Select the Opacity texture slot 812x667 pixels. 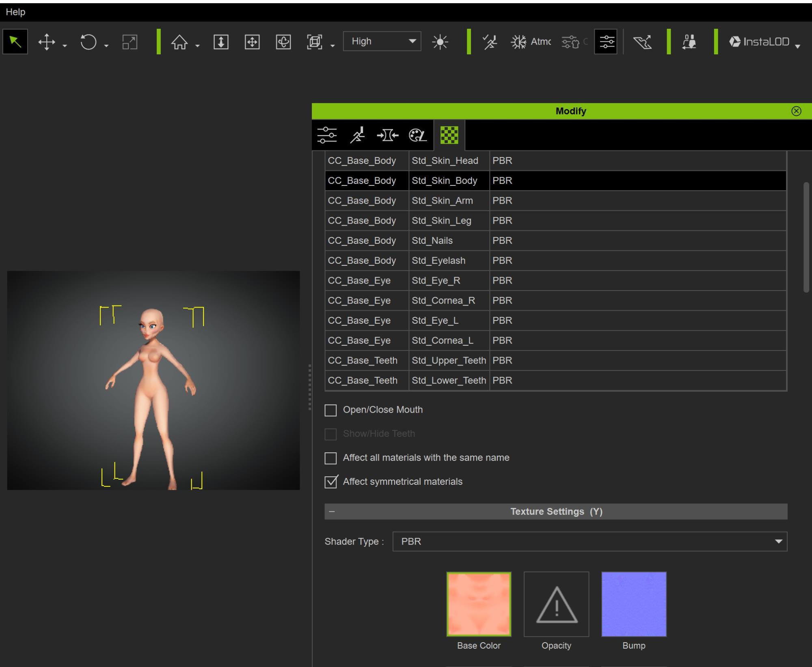click(556, 605)
